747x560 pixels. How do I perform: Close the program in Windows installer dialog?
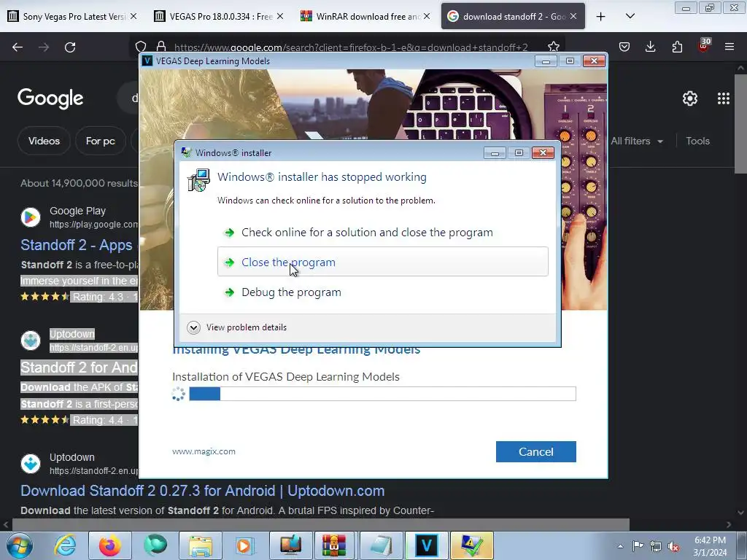pos(382,262)
